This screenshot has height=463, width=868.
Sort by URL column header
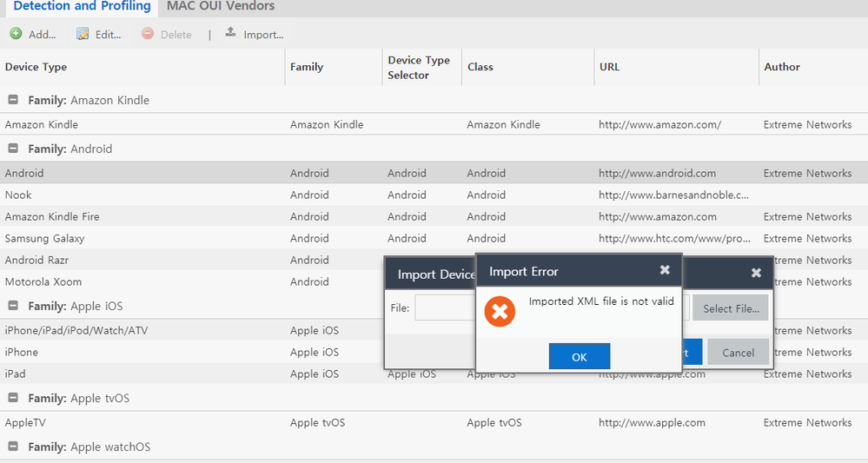point(677,67)
